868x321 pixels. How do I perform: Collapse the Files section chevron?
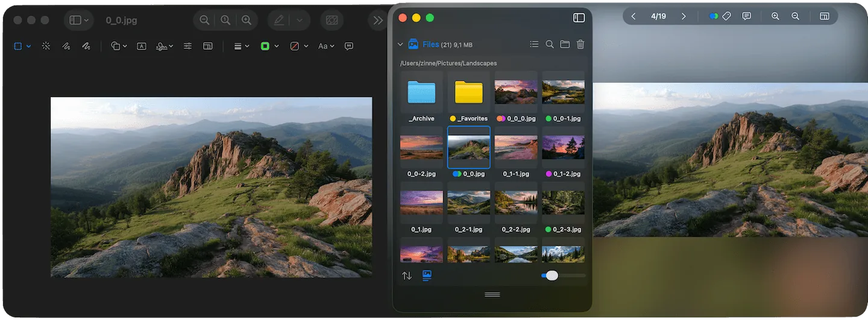pyautogui.click(x=400, y=45)
